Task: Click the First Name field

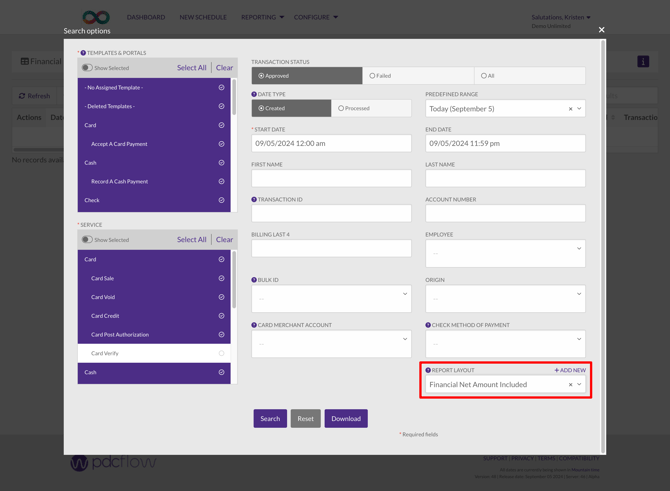Action: pyautogui.click(x=331, y=178)
